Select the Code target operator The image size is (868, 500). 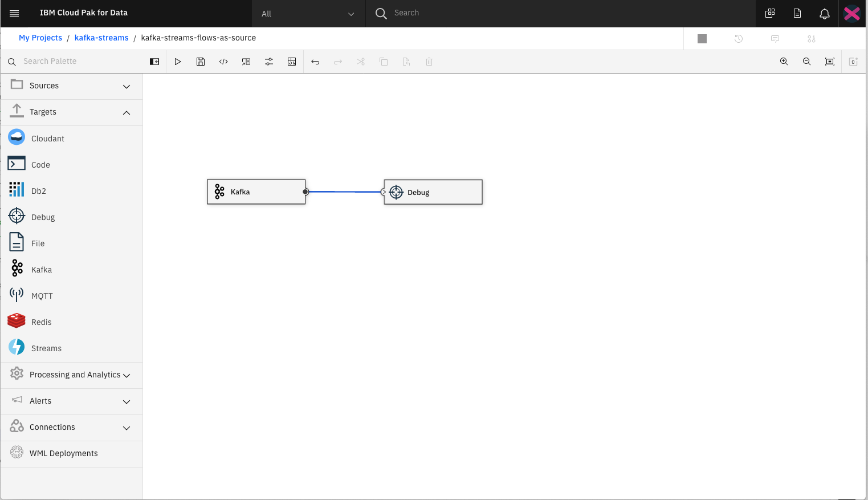pyautogui.click(x=71, y=165)
